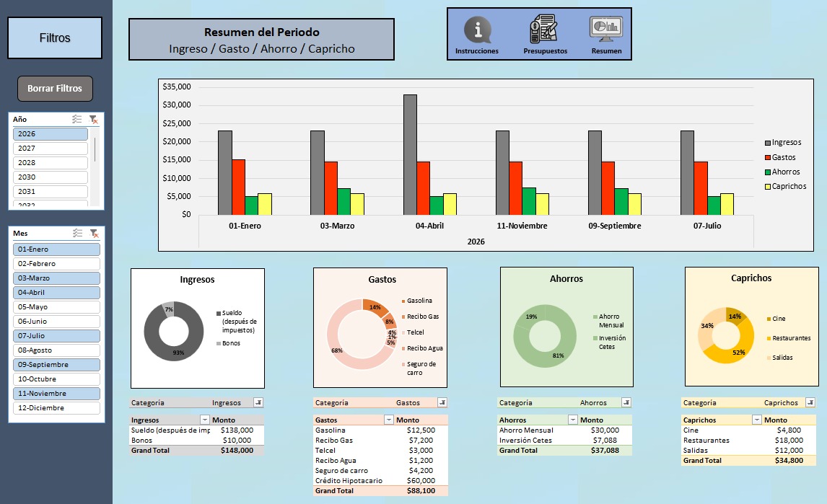Select 12-Diciembre in the Mes slicer
827x504 pixels.
point(56,408)
